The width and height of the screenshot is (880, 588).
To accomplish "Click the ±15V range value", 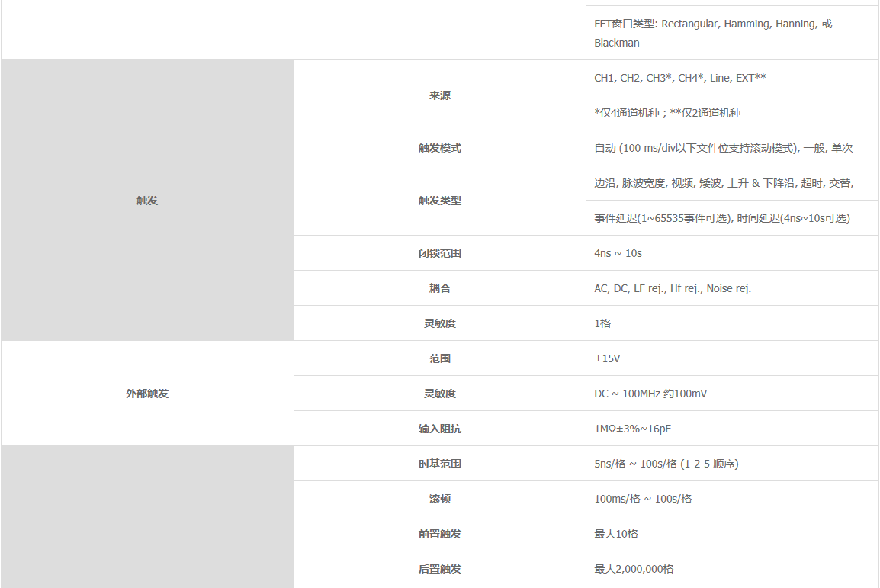I will (608, 358).
